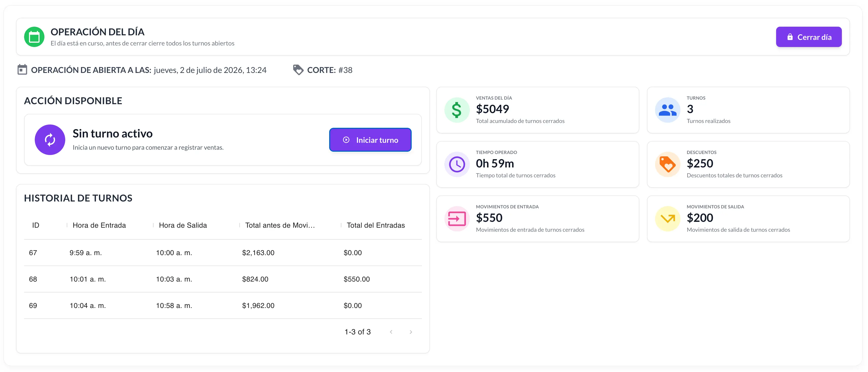Sort by Hora de Salida column header
The width and height of the screenshot is (868, 372).
tap(183, 225)
